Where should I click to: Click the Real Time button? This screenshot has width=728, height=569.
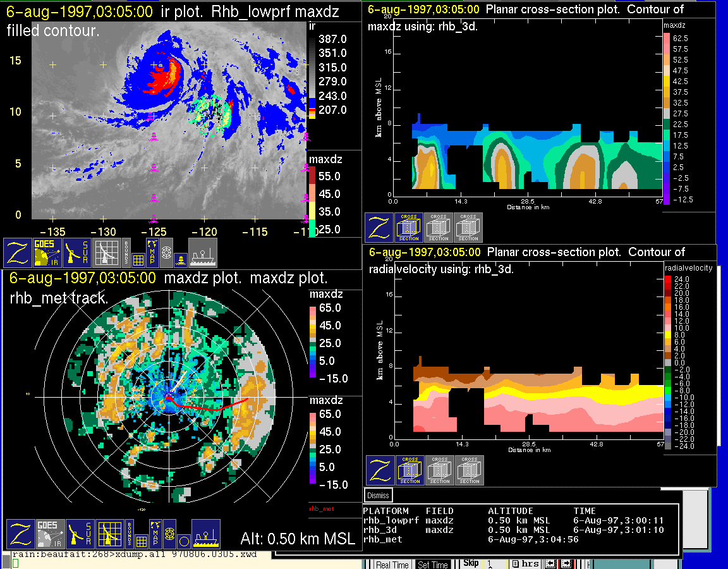point(392,565)
